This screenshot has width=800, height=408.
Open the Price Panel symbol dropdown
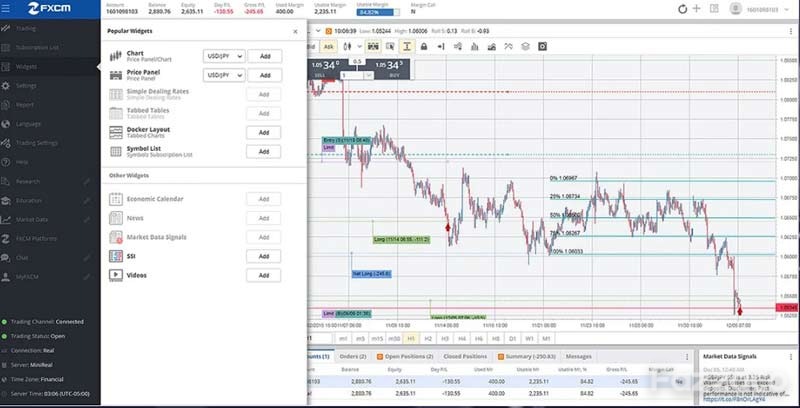tap(223, 75)
